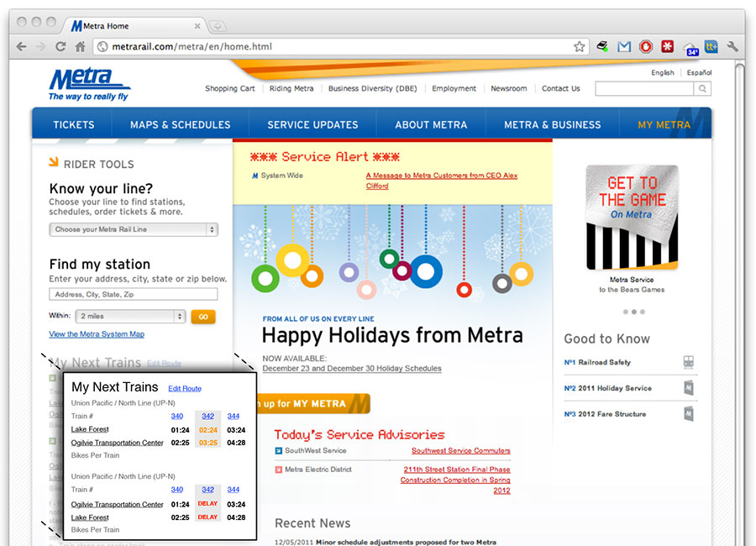The width and height of the screenshot is (756, 546).
Task: Click the orange 02:24 time for Lake Forest
Action: [207, 430]
